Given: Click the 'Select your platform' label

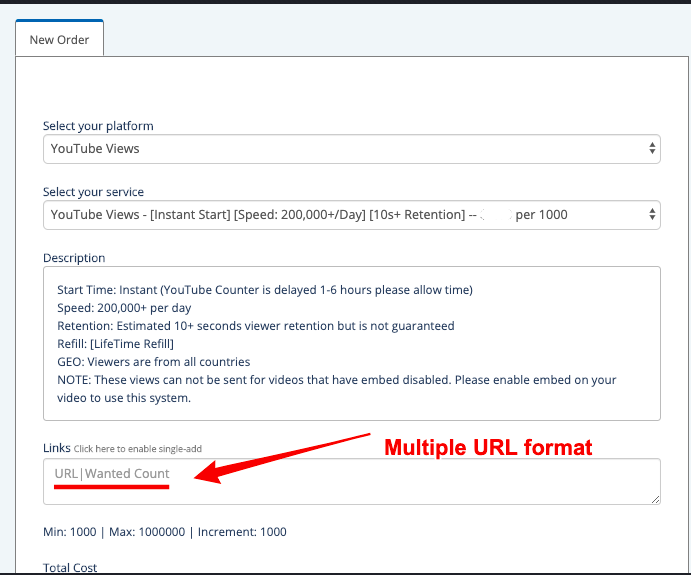Looking at the screenshot, I should point(98,126).
